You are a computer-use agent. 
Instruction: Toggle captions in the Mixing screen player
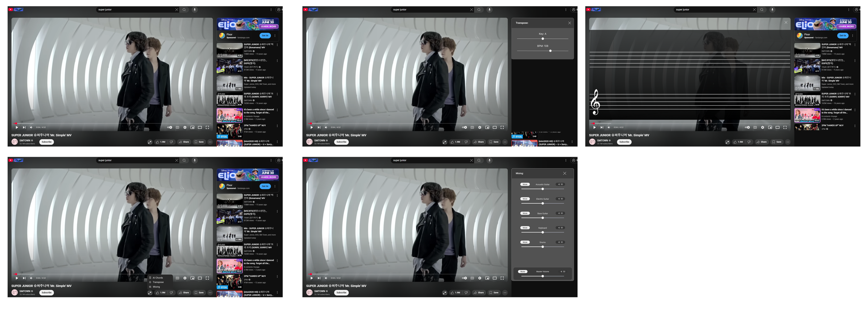click(472, 278)
